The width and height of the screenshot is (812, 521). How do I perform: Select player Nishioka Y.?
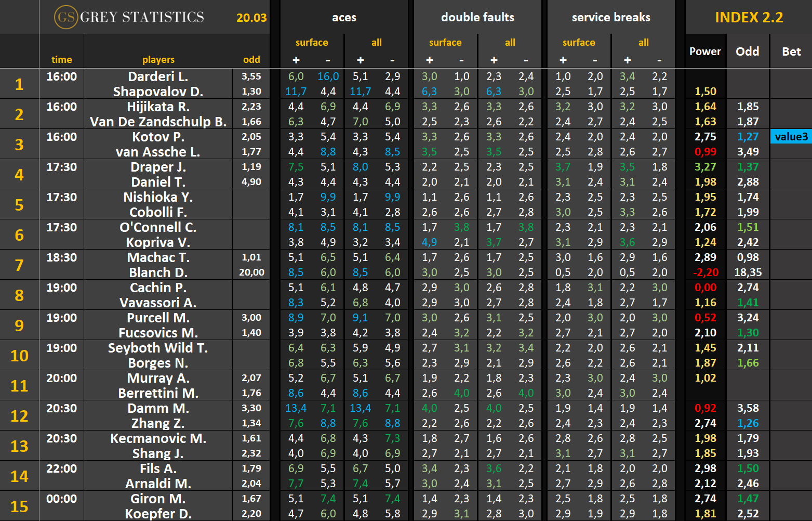tap(158, 197)
